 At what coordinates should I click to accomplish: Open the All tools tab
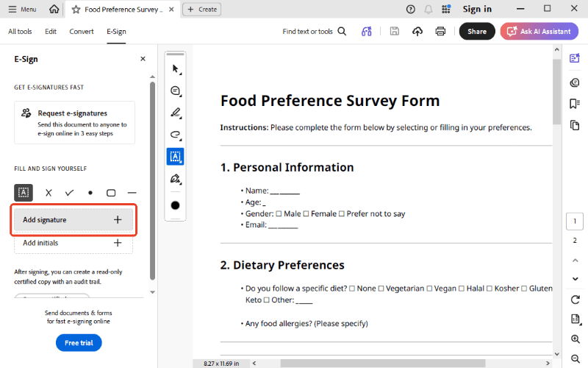click(x=20, y=32)
